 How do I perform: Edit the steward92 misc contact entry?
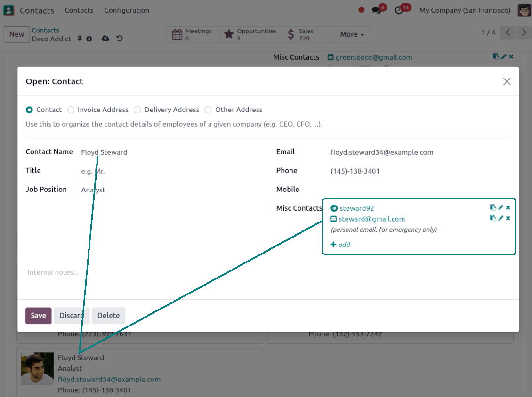point(501,207)
